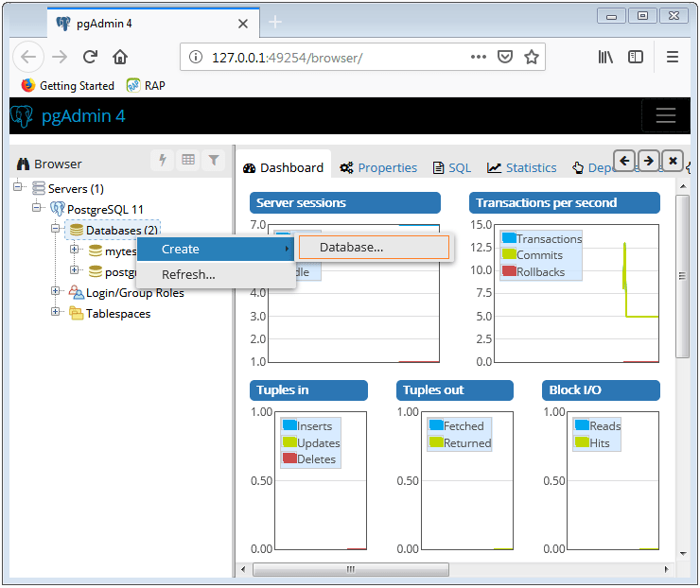700x588 pixels.
Task: Collapse the Databases (2) node
Action: point(56,228)
